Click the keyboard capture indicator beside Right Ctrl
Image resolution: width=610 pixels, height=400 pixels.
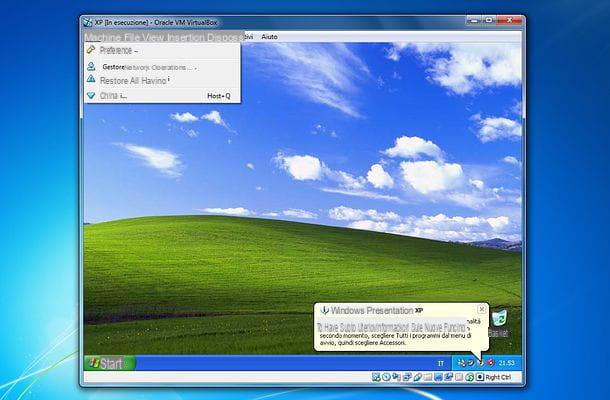tap(480, 377)
